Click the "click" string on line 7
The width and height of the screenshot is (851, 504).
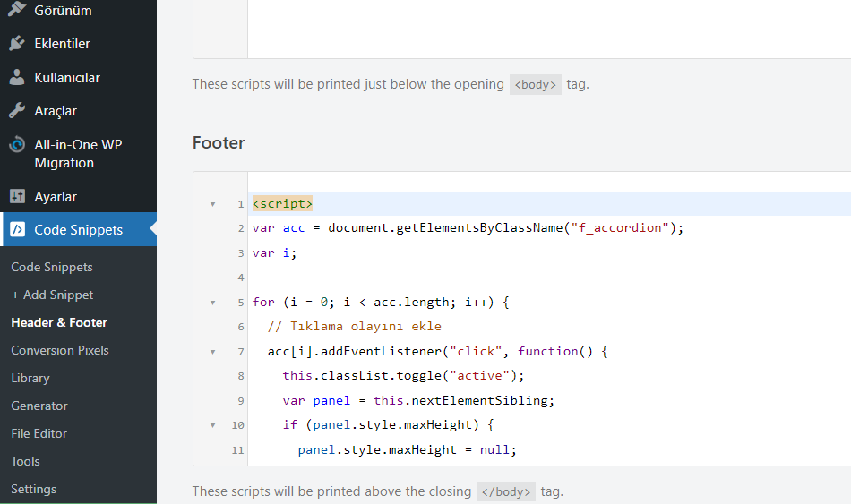[x=476, y=352]
